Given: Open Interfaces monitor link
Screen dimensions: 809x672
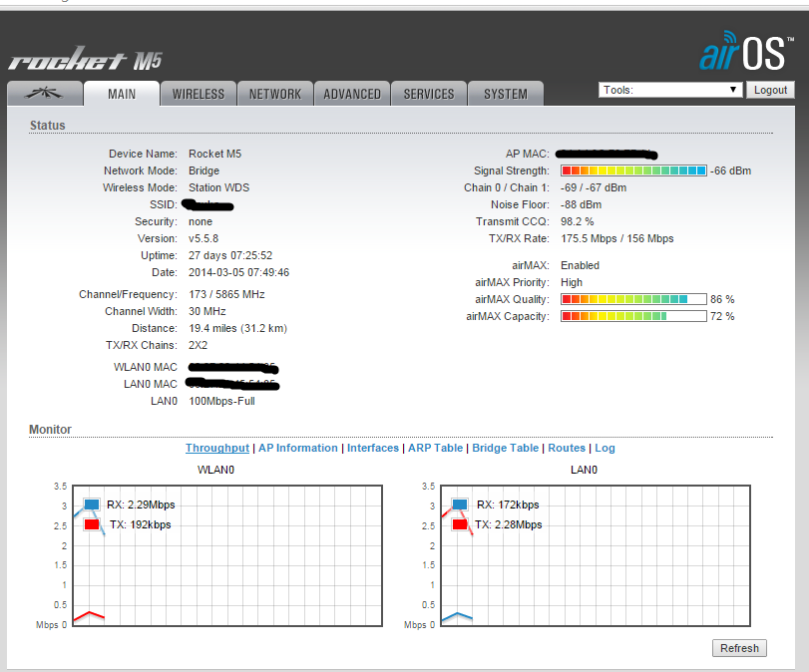Looking at the screenshot, I should click(372, 448).
